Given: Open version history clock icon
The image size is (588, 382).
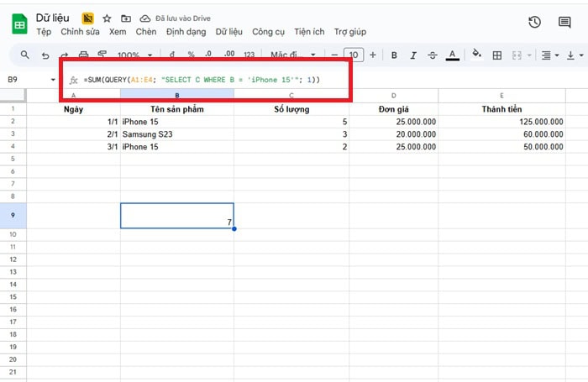Looking at the screenshot, I should pyautogui.click(x=534, y=24).
